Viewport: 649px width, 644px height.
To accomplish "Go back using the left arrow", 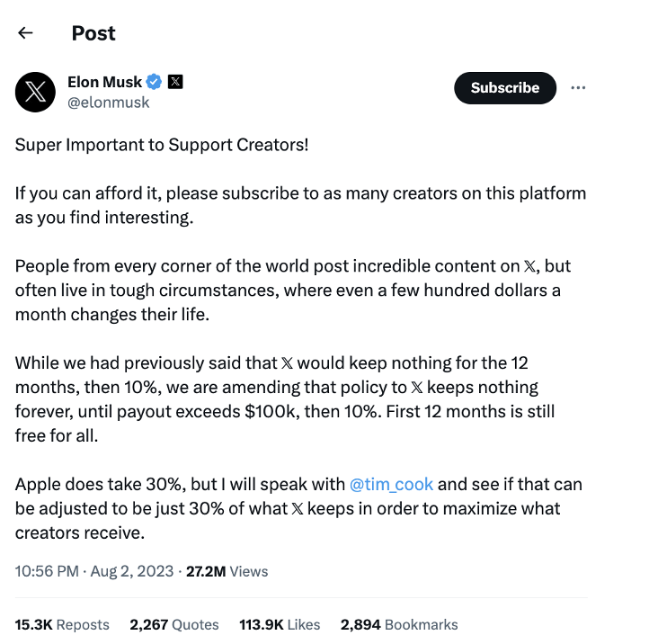I will click(25, 33).
